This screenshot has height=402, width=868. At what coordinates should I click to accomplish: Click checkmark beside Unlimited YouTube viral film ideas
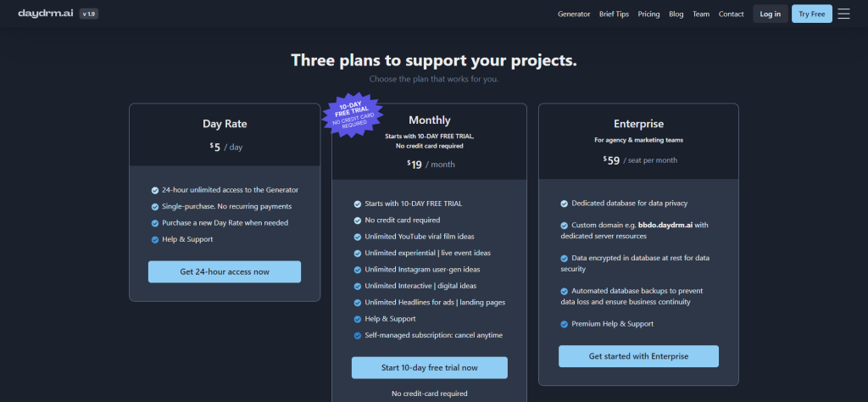tap(357, 237)
